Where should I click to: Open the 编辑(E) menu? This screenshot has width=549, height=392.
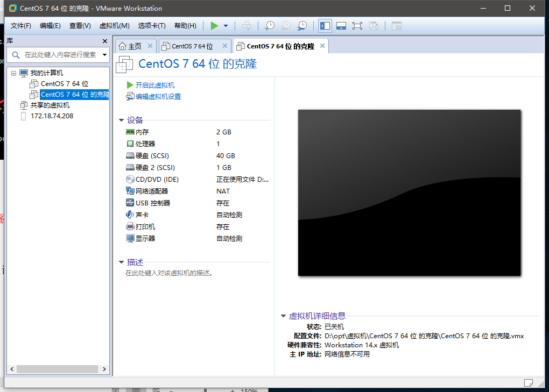(x=50, y=25)
